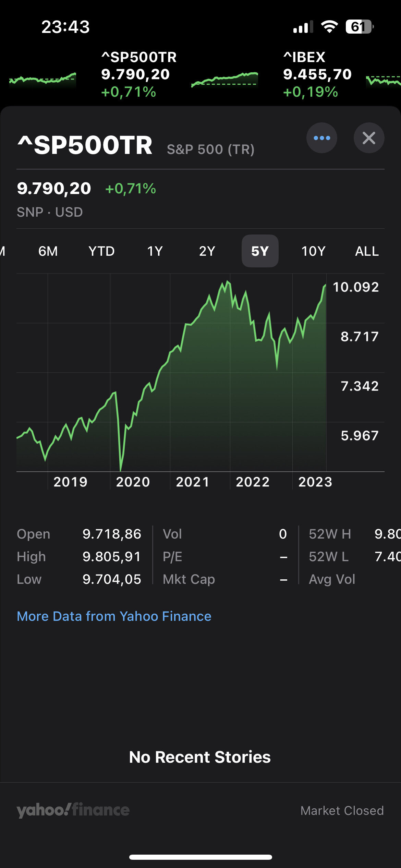Show the ALL time range chart
401x868 pixels.
[x=367, y=251]
